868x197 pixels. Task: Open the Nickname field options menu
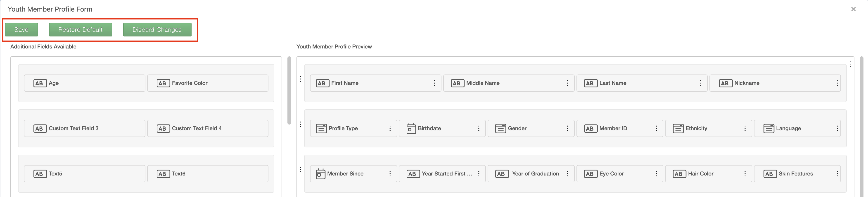pyautogui.click(x=837, y=83)
